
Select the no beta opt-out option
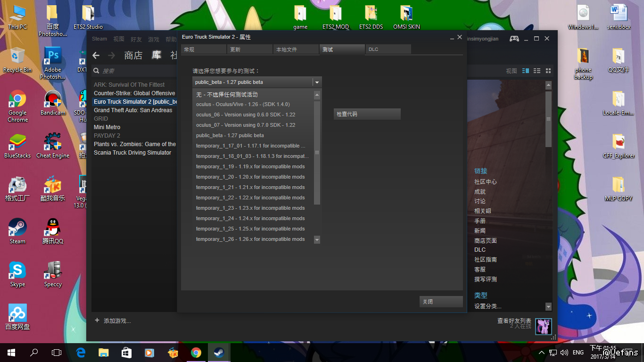point(227,95)
